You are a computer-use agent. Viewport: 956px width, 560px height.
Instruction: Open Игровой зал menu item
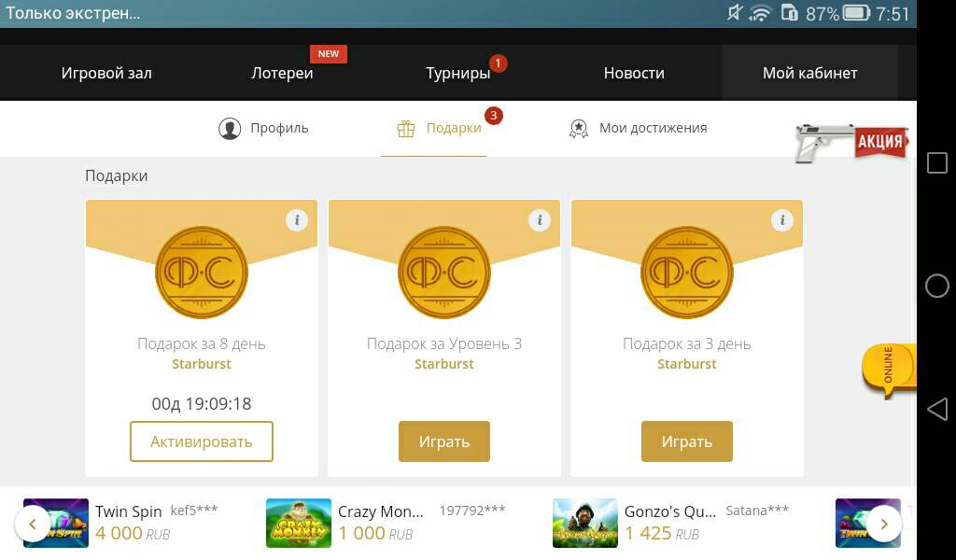click(106, 73)
